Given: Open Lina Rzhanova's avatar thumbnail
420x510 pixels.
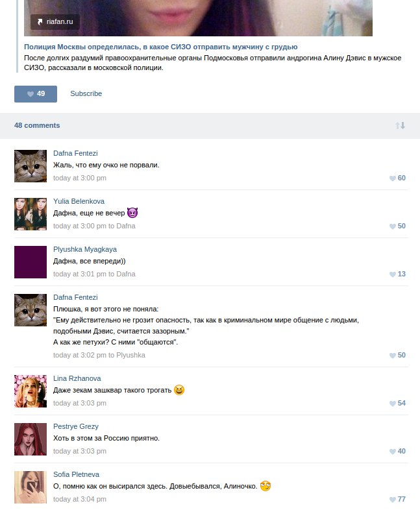Looking at the screenshot, I should (x=31, y=391).
